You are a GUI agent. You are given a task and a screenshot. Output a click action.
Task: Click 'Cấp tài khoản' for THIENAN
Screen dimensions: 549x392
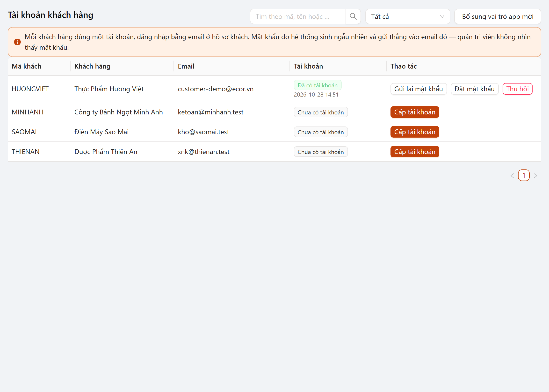415,152
